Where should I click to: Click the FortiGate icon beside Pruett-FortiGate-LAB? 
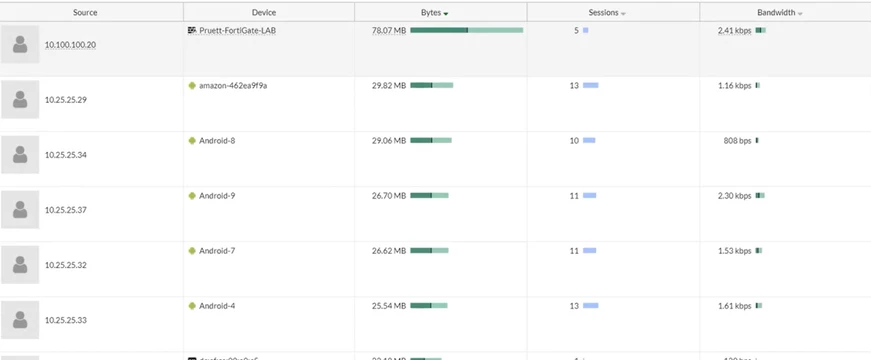tap(192, 31)
